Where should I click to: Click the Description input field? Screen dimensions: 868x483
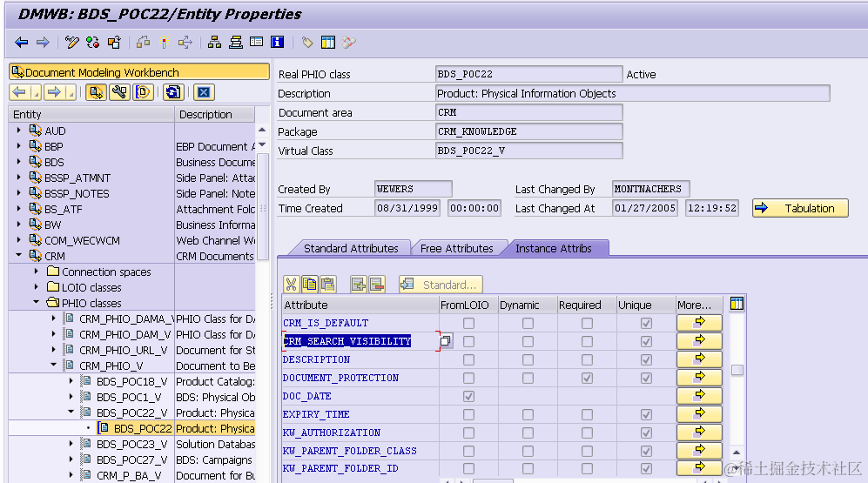(x=633, y=93)
